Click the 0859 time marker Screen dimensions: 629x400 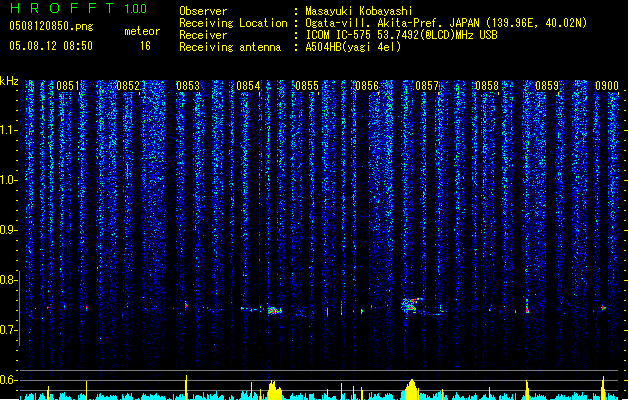[x=547, y=86]
